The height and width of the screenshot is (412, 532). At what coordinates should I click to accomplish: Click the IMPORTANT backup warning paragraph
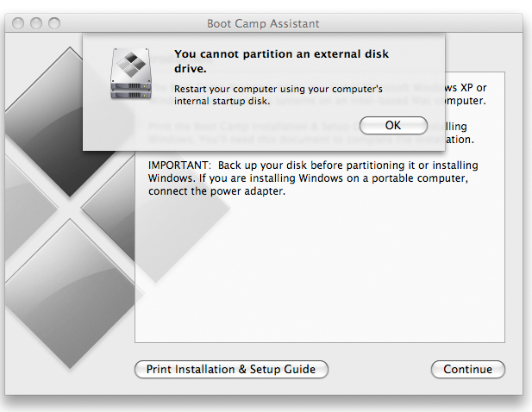pyautogui.click(x=313, y=178)
